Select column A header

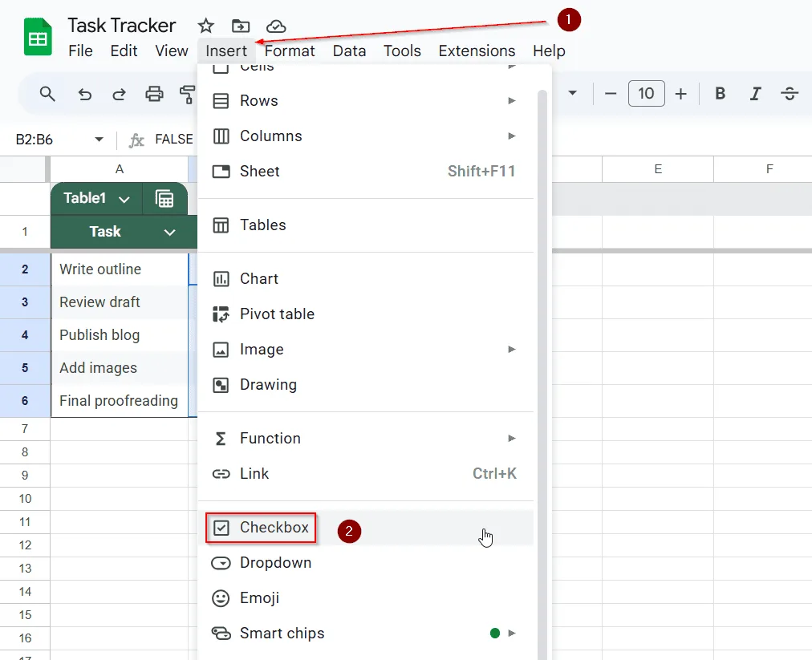tap(119, 169)
